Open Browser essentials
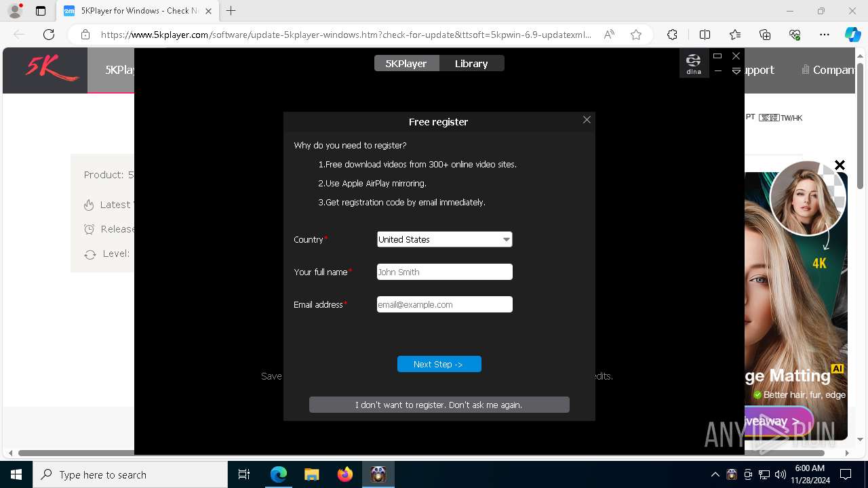Viewport: 868px width, 488px height. (795, 35)
